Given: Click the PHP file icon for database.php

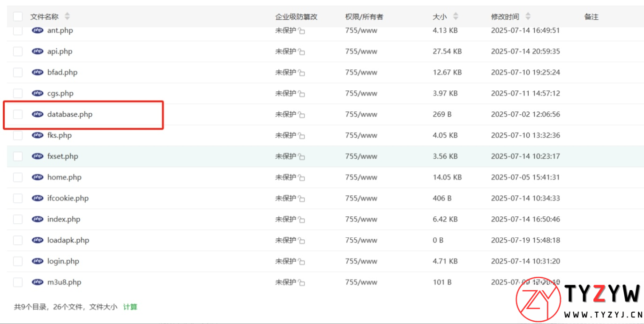Looking at the screenshot, I should click(37, 114).
